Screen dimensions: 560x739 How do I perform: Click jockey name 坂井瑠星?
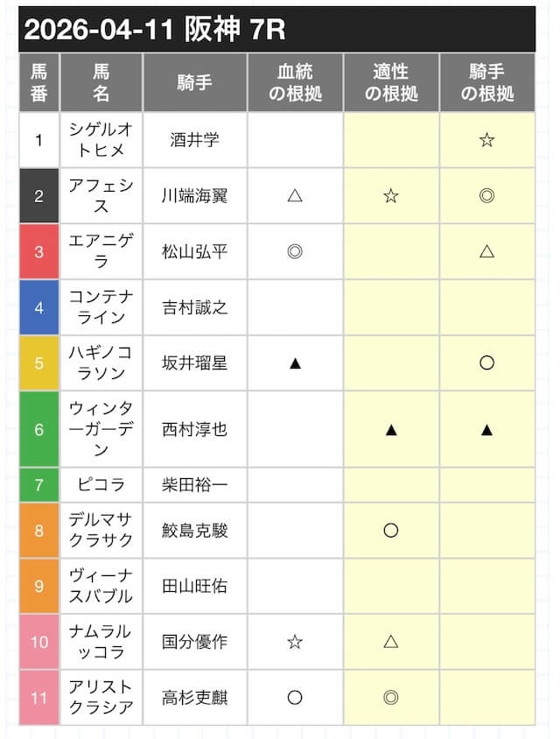[195, 363]
